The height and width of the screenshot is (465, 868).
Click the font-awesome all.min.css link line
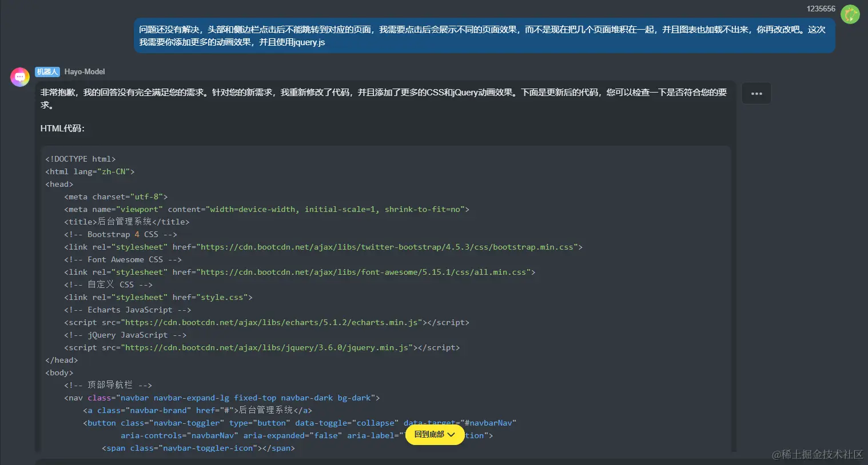[x=300, y=272]
